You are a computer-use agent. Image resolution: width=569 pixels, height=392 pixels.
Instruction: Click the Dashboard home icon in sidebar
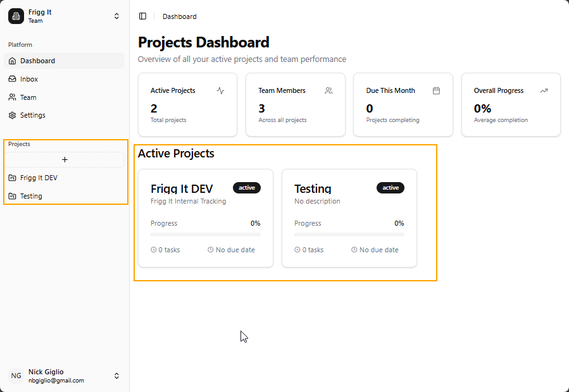[x=12, y=61]
